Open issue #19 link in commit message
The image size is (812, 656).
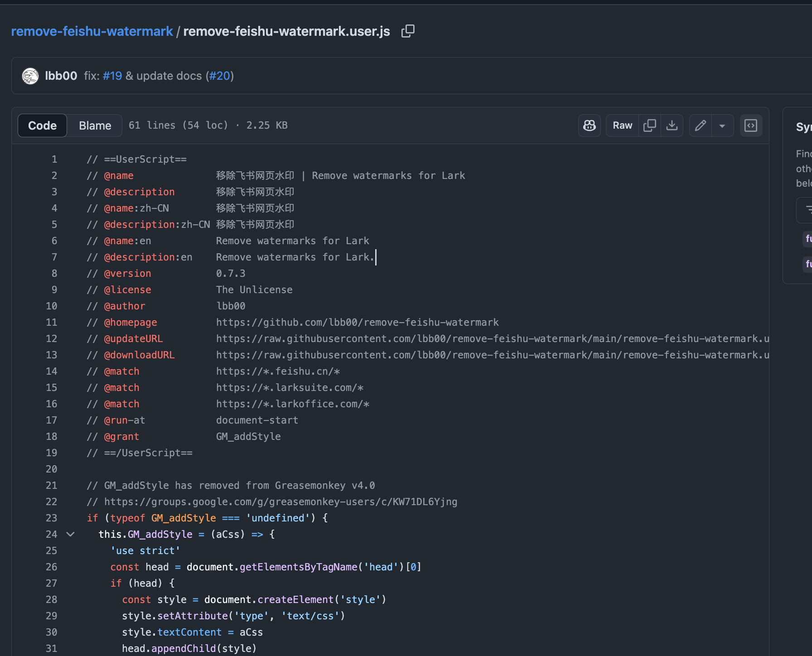(112, 76)
